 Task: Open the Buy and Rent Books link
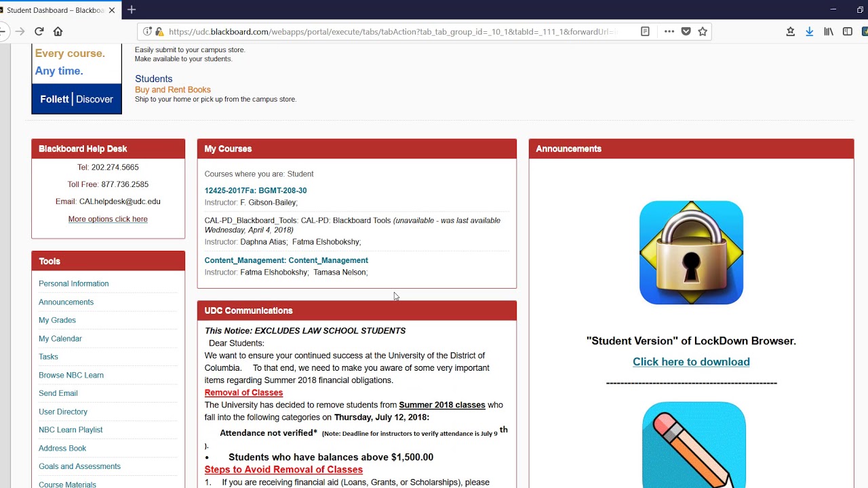[x=173, y=89]
